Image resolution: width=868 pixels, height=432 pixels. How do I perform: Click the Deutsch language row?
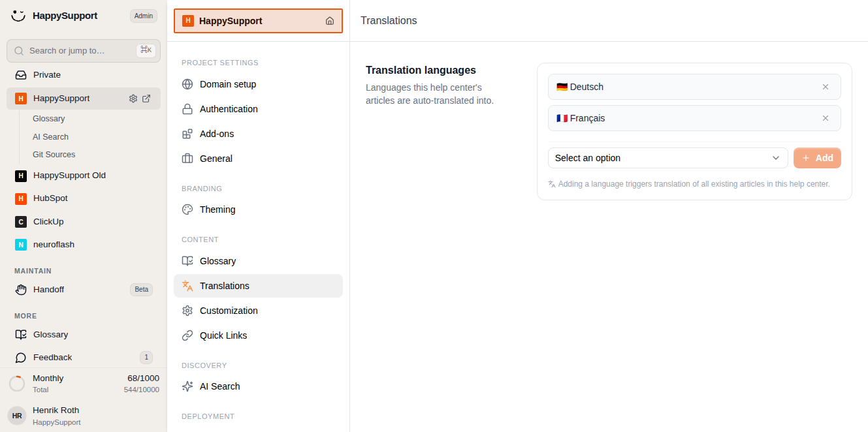(x=694, y=87)
